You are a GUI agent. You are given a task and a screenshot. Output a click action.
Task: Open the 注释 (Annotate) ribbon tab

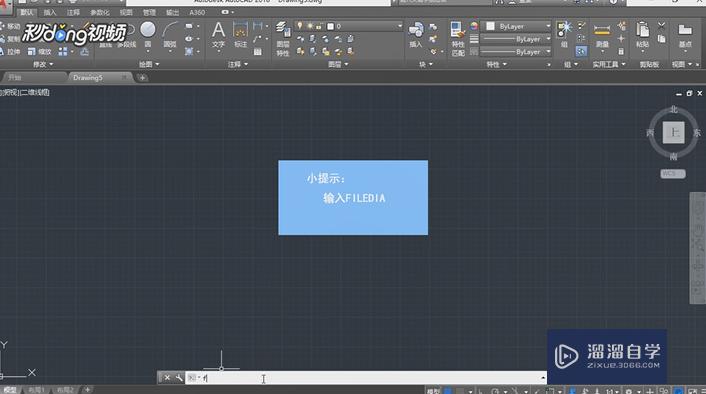coord(73,12)
